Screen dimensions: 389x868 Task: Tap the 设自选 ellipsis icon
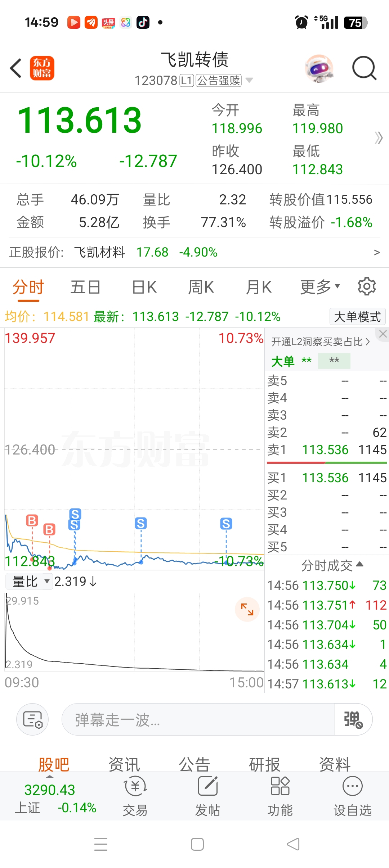(353, 786)
